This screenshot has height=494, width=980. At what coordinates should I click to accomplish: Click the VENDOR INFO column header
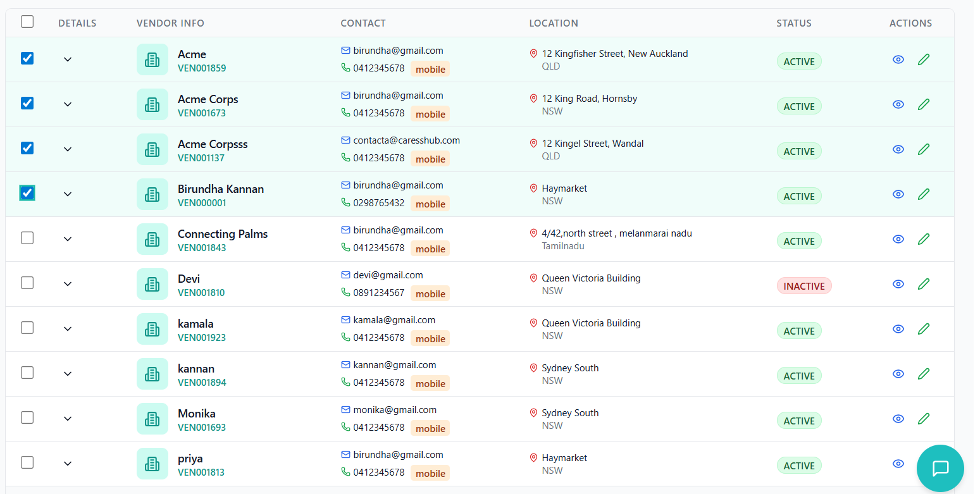pos(170,23)
